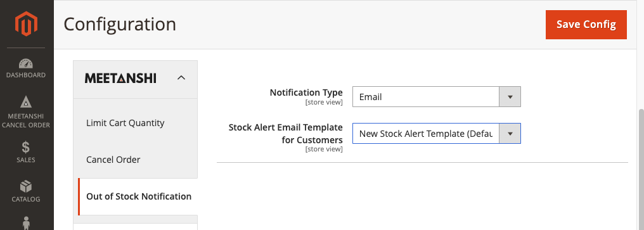The height and width of the screenshot is (230, 644).
Task: Open Cancel Order settings tab
Action: click(113, 160)
